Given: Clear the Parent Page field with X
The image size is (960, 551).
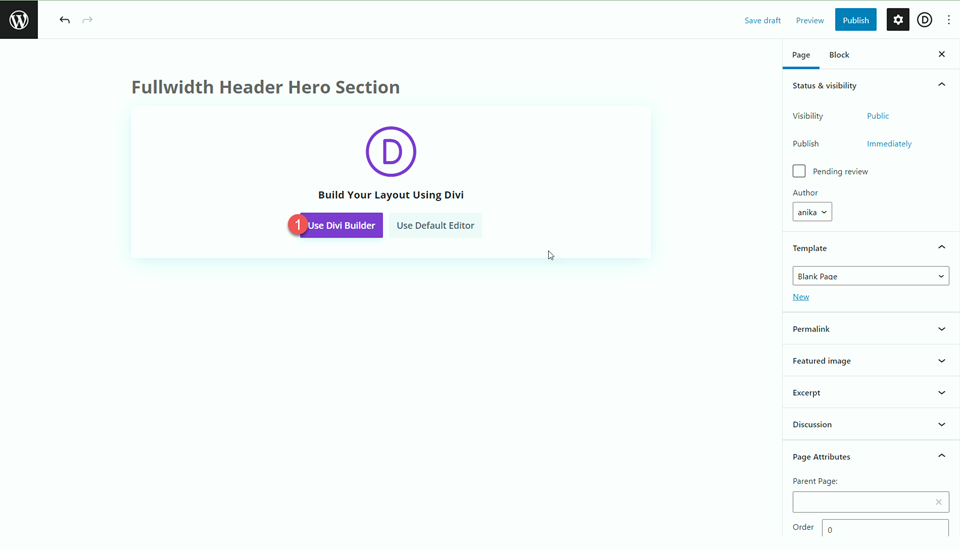Looking at the screenshot, I should point(938,502).
